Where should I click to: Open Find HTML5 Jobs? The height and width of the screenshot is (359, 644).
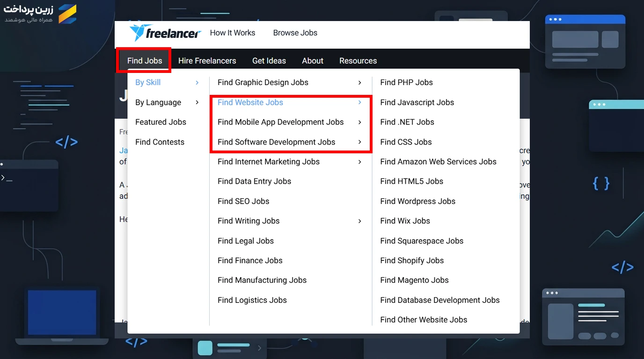coord(412,181)
